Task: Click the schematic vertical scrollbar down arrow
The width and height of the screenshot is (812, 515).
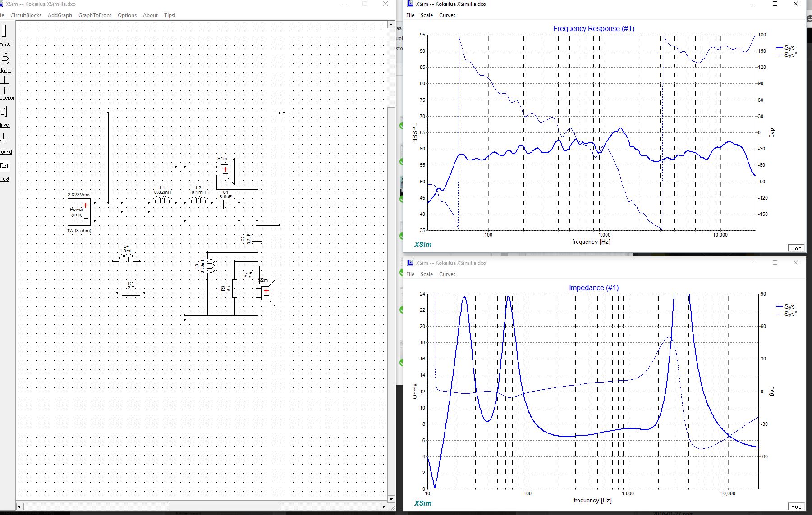Action: pyautogui.click(x=391, y=499)
